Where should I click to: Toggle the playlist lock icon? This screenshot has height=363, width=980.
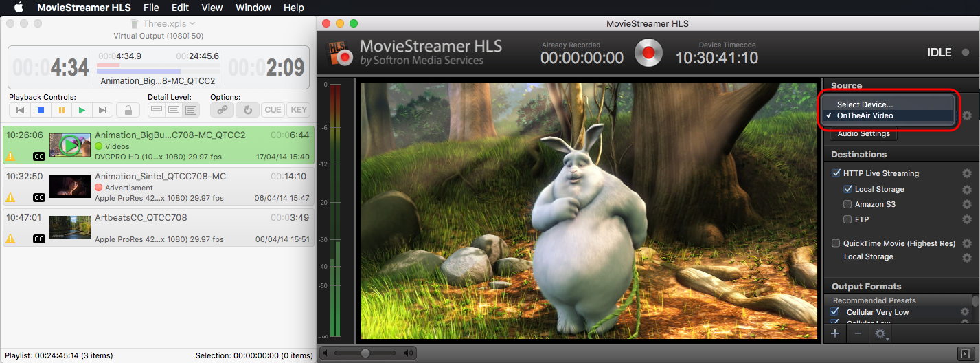click(128, 110)
